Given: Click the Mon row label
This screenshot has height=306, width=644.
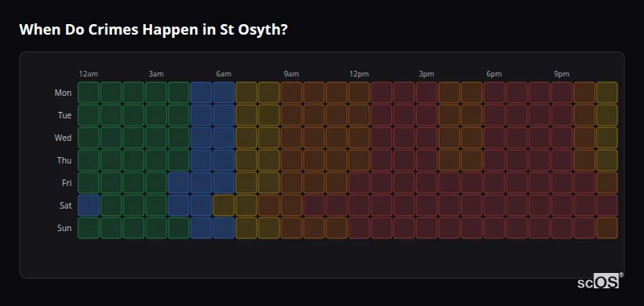Looking at the screenshot, I should [x=63, y=93].
